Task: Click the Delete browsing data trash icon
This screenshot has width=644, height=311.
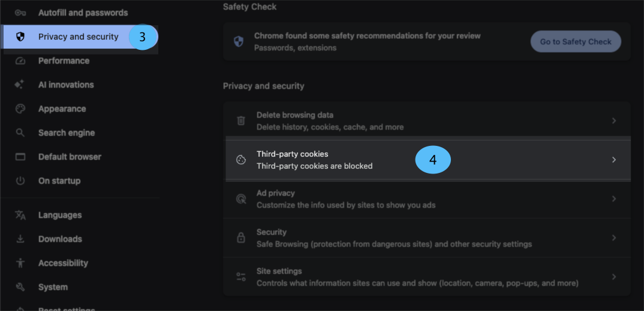Action: (241, 121)
